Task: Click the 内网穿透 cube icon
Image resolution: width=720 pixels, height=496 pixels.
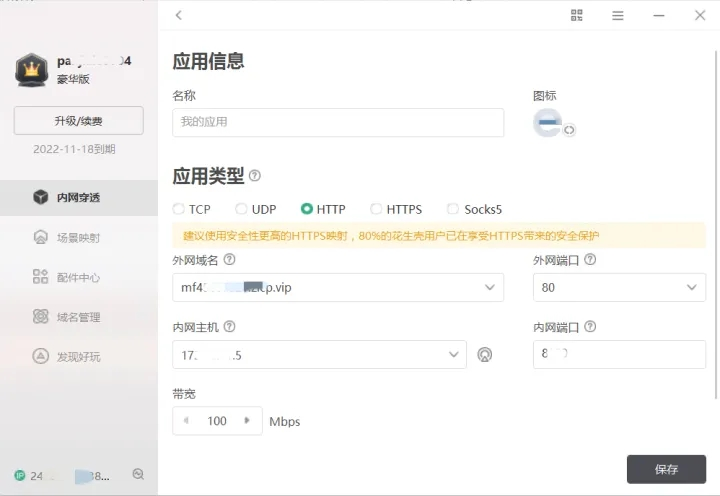Action: coord(41,197)
